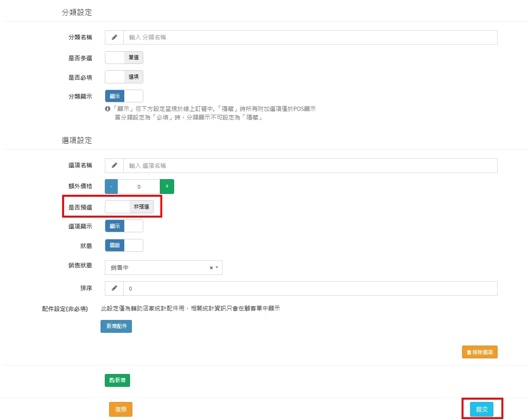Toggle the 選項顯示 switch
Viewport: 528px width, 420px height.
[124, 226]
